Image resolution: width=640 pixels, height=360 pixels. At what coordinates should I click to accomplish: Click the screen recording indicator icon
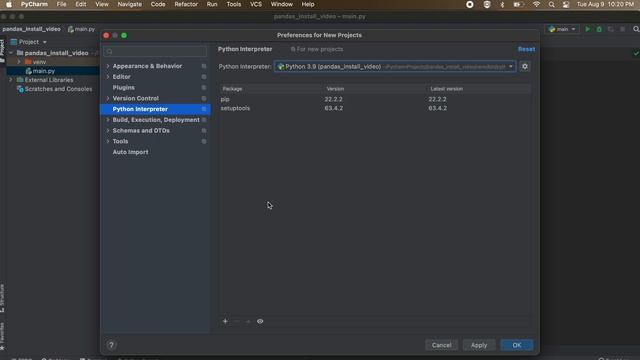[470, 4]
